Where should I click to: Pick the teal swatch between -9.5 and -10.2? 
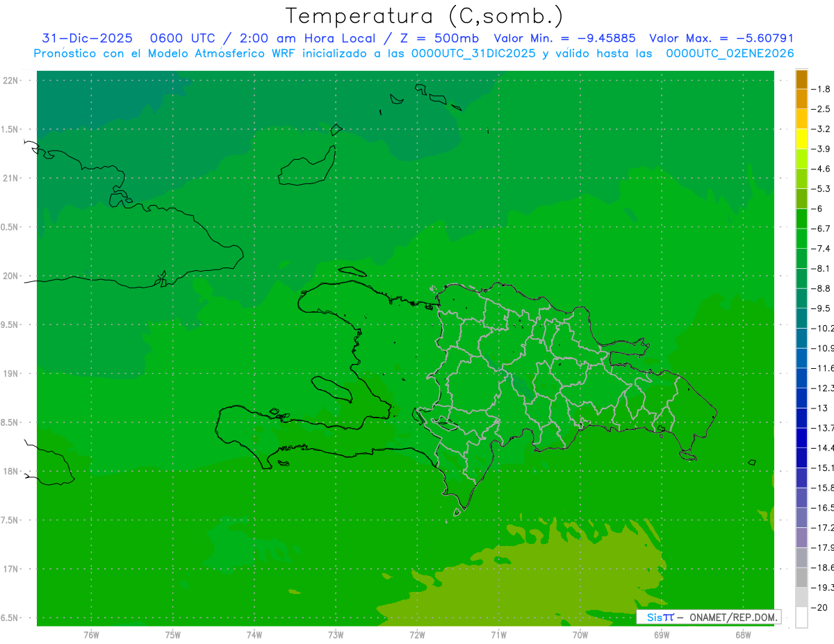(801, 319)
